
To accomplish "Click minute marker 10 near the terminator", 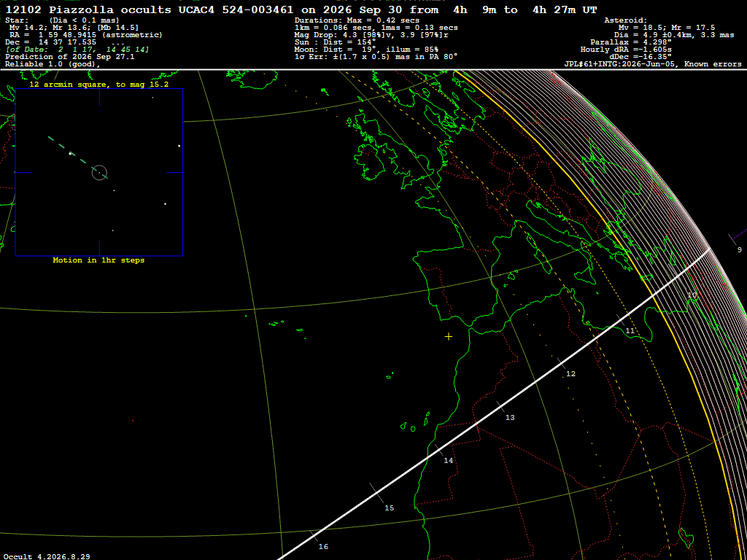I will (692, 295).
